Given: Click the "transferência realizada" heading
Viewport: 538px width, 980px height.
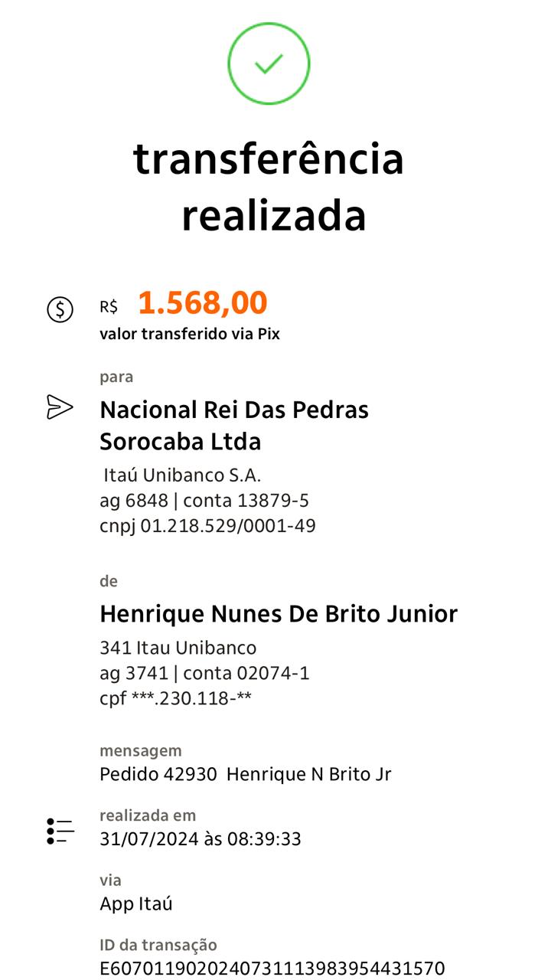Looking at the screenshot, I should 269,188.
